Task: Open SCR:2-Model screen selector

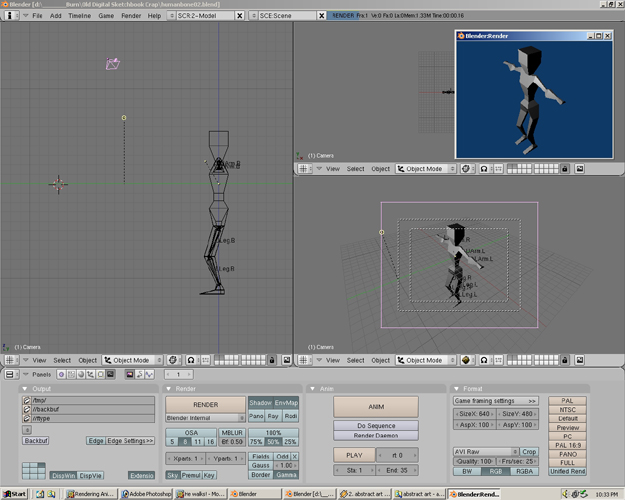Action: click(x=171, y=16)
